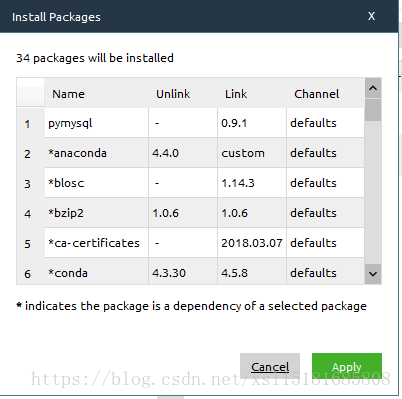Select the *blosc package name
This screenshot has width=402, height=399.
point(97,183)
